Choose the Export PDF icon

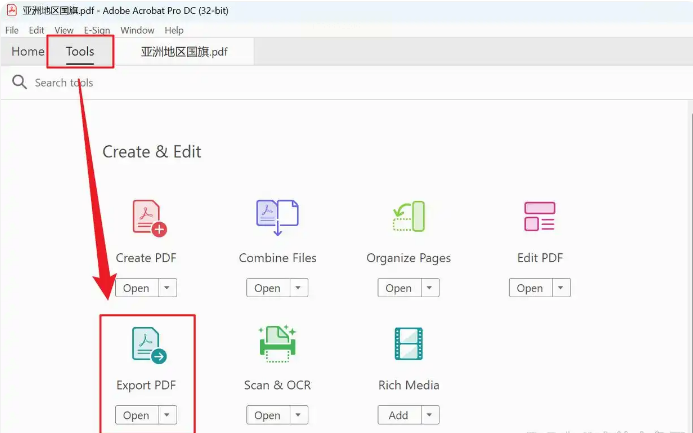(148, 345)
